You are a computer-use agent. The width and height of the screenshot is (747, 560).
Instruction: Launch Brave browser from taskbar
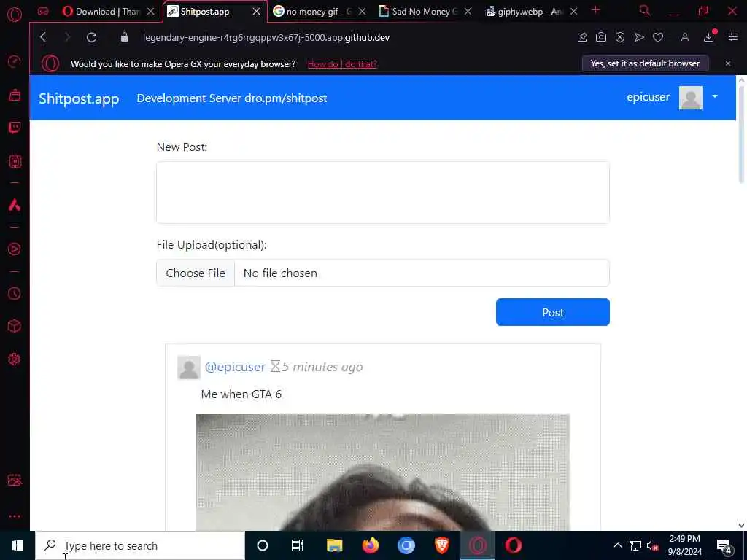click(441, 545)
